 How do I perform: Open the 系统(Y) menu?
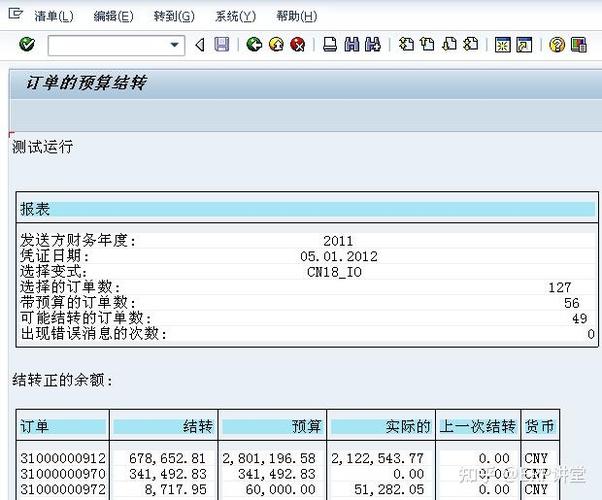click(235, 16)
